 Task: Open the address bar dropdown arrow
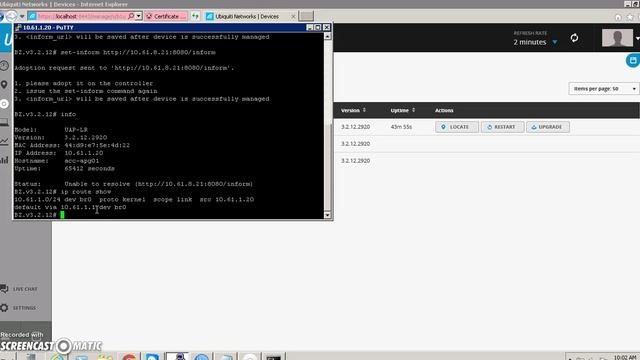click(139, 16)
